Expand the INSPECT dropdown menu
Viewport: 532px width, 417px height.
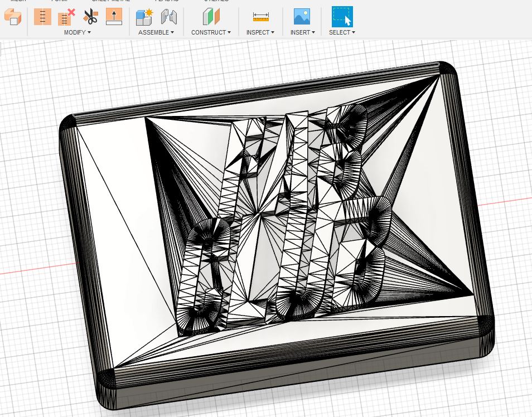tap(260, 32)
